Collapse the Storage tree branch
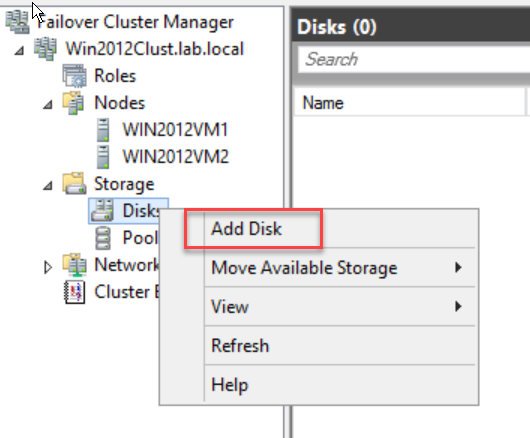 click(x=48, y=186)
